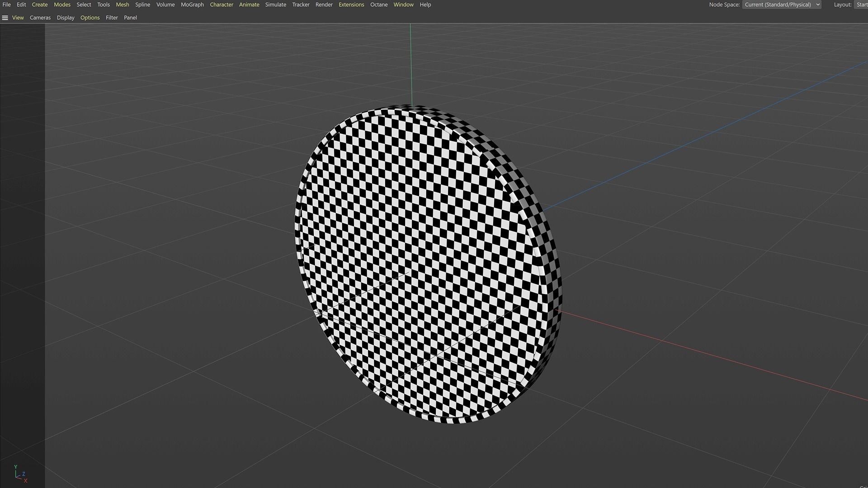Screen dimensions: 868x488
Task: Open the Layout selector showing Start
Action: point(861,5)
